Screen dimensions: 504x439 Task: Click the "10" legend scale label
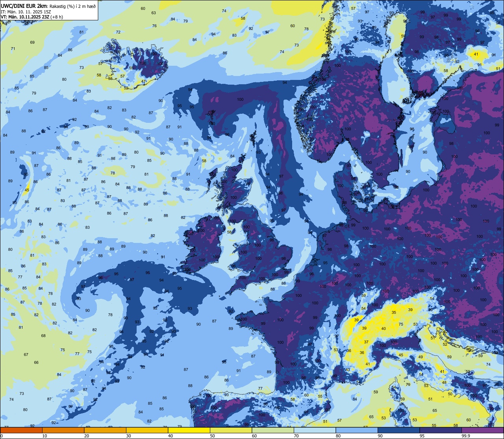point(44,435)
